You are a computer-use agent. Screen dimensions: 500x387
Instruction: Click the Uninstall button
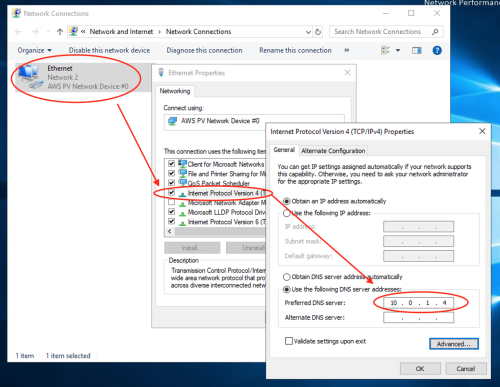246,248
